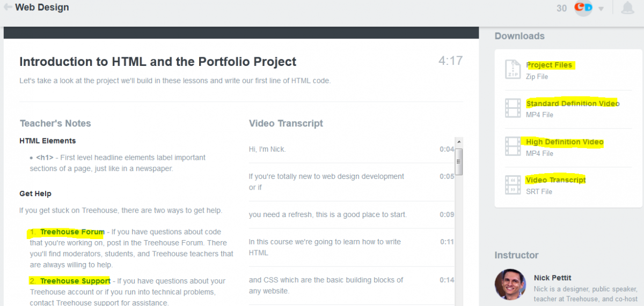Open the notifications bell icon
Screen dimensions: 644x306
click(627, 8)
